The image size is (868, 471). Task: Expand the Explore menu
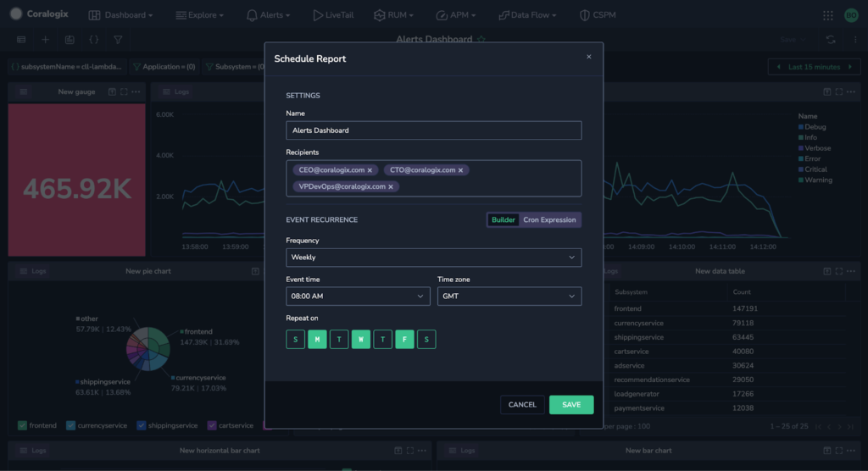coord(200,15)
